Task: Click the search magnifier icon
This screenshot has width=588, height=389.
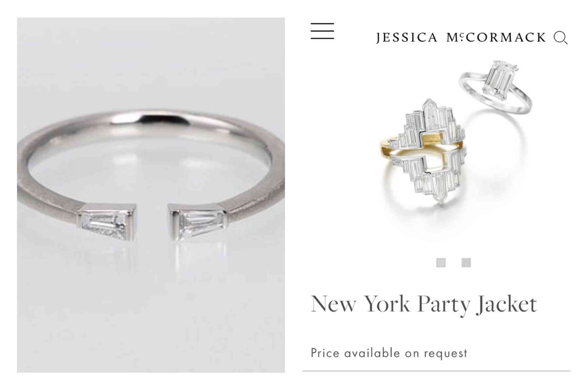Action: (561, 38)
